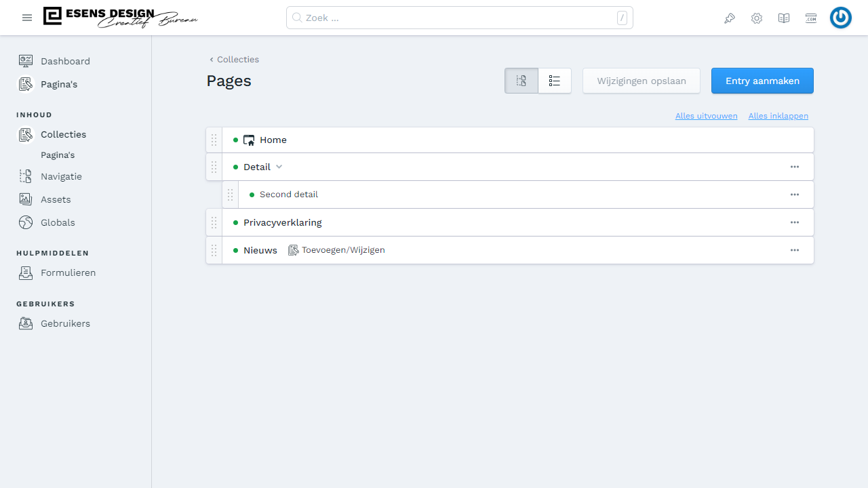The width and height of the screenshot is (868, 488).
Task: Click the drag handle of the Home row
Action: tap(214, 140)
